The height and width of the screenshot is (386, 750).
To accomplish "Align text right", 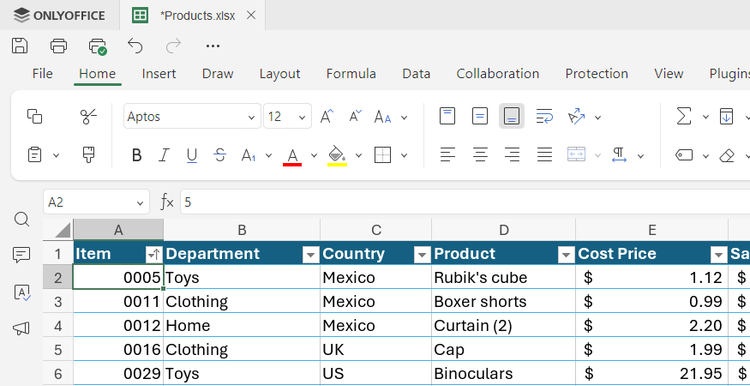I will tap(512, 154).
